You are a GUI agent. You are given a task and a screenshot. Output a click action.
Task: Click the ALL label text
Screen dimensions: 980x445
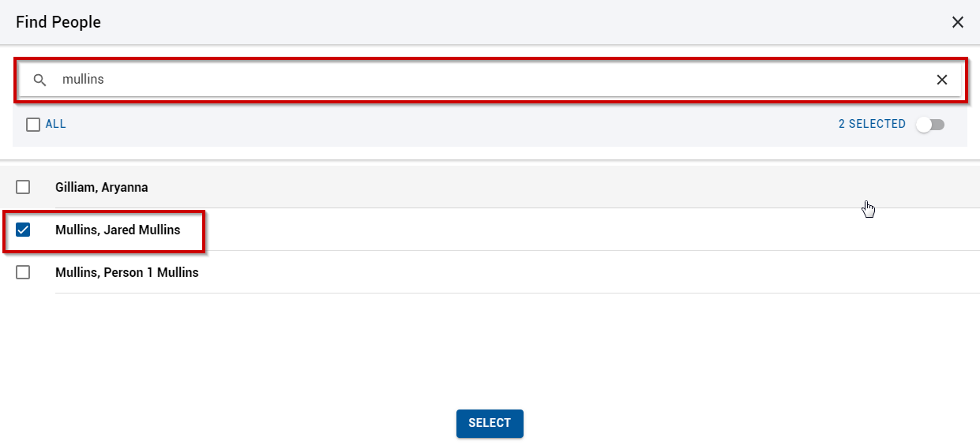[56, 125]
